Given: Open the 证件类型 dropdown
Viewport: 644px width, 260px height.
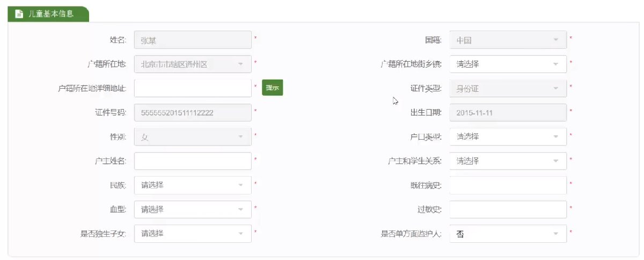Looking at the screenshot, I should [508, 88].
